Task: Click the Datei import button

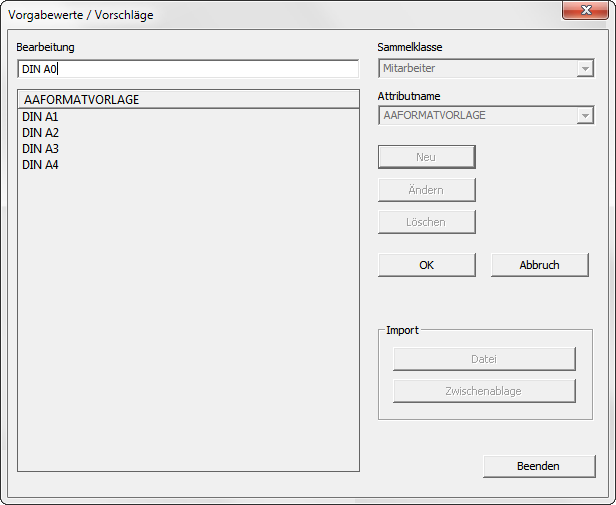Action: pos(484,359)
